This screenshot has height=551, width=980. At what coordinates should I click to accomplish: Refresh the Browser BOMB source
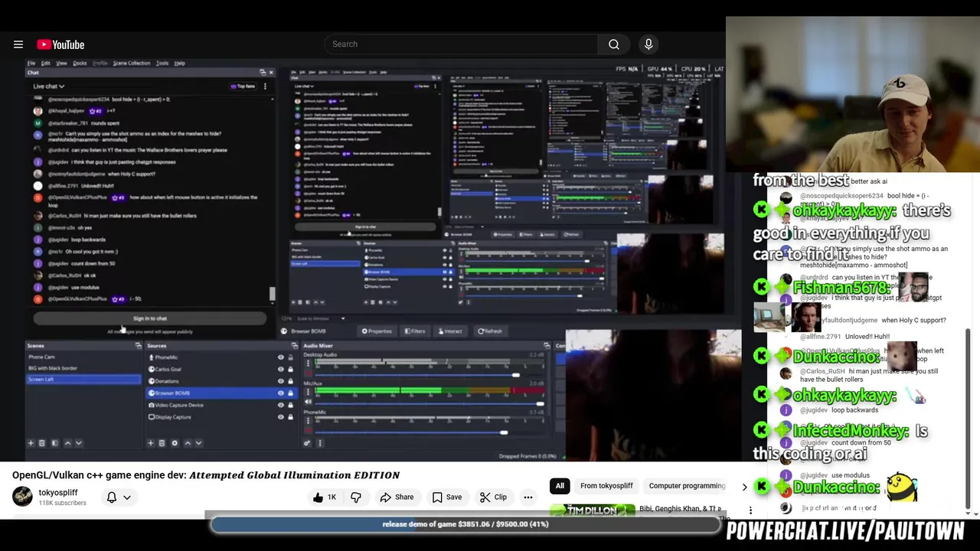click(x=490, y=331)
